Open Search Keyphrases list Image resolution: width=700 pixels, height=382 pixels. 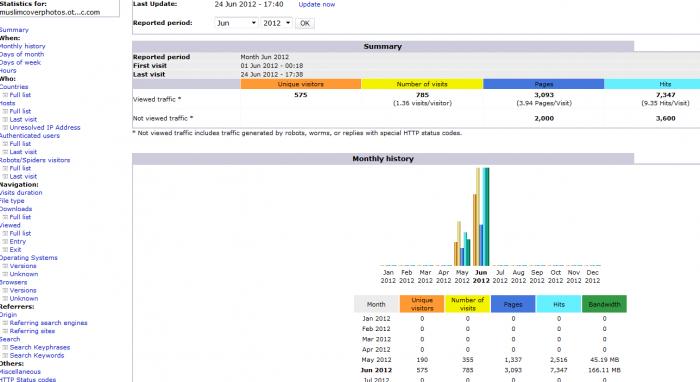(x=40, y=348)
